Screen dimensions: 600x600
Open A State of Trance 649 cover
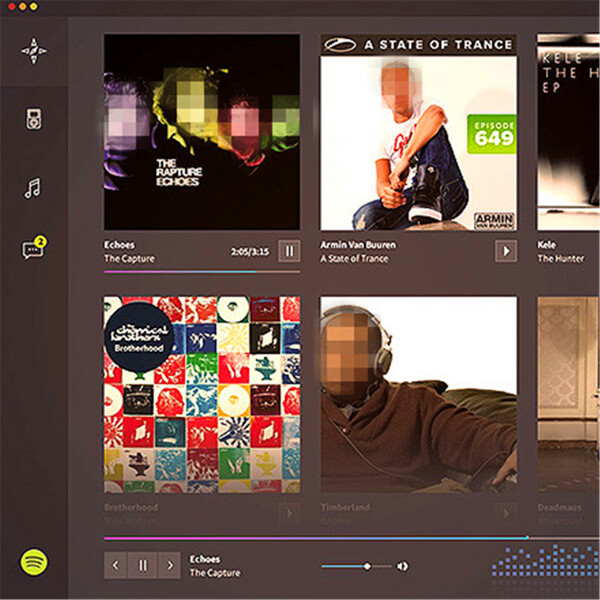(x=418, y=132)
